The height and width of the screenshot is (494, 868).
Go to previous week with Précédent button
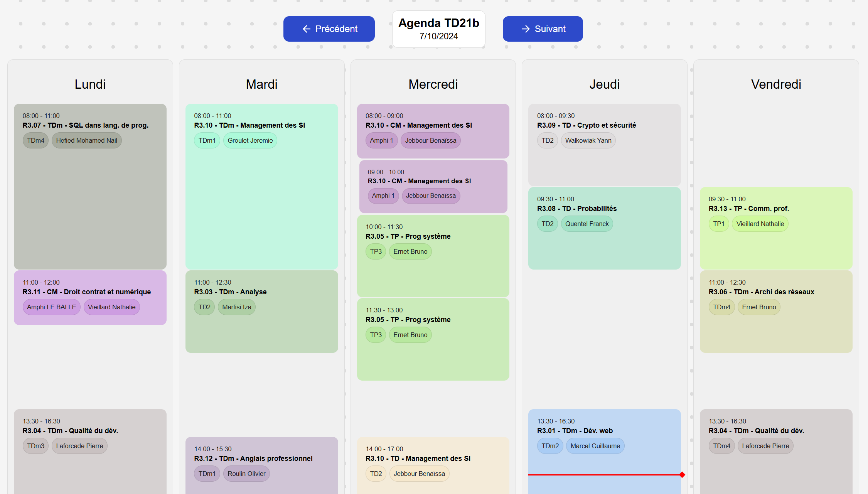(x=329, y=29)
